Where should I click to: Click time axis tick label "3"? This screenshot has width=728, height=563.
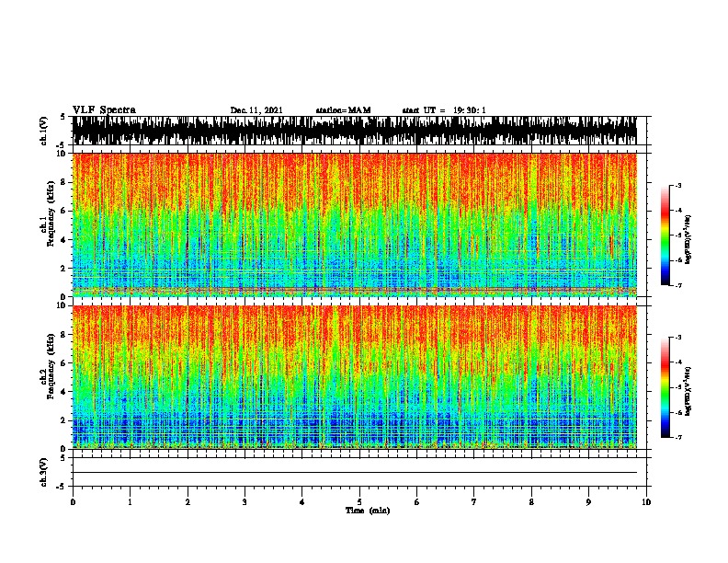(x=245, y=502)
